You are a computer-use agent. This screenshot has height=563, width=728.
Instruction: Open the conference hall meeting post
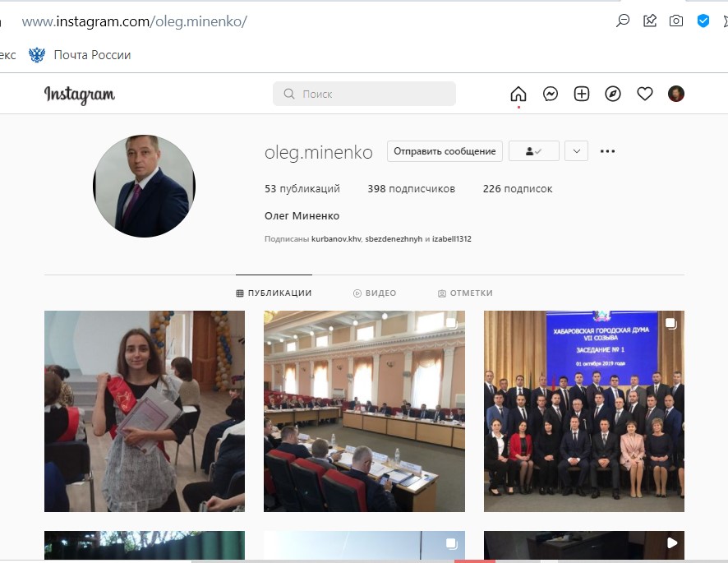(364, 411)
